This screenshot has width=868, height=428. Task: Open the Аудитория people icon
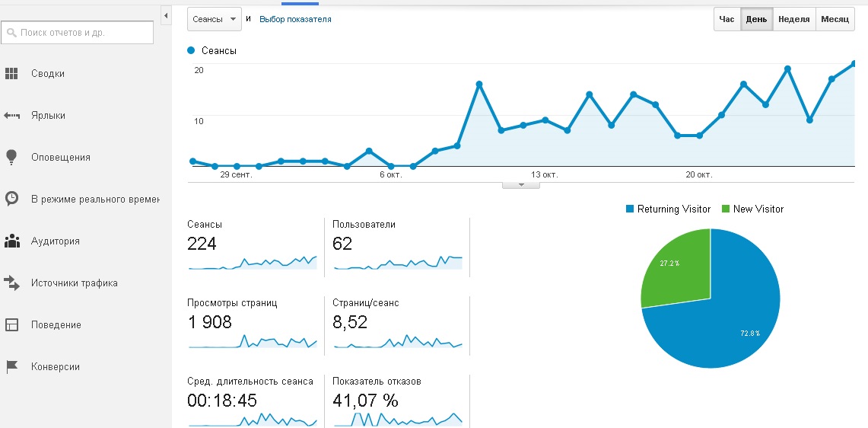pyautogui.click(x=11, y=241)
